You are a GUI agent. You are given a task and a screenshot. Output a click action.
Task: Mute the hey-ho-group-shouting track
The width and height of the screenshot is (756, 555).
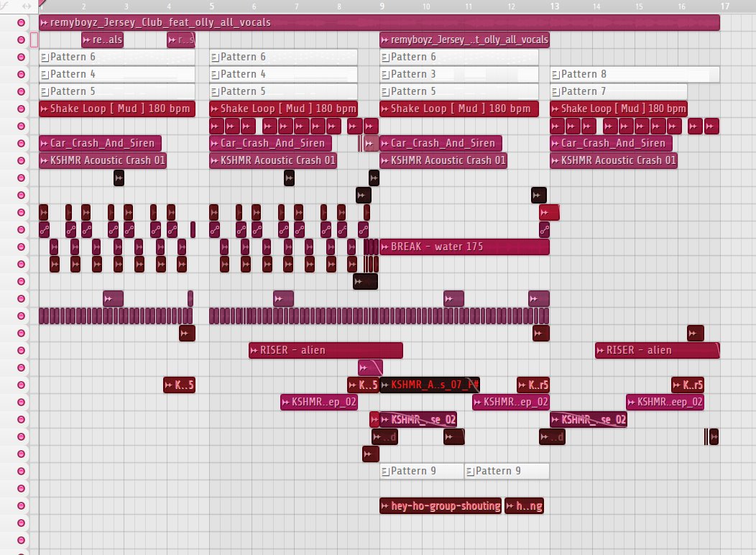click(21, 506)
